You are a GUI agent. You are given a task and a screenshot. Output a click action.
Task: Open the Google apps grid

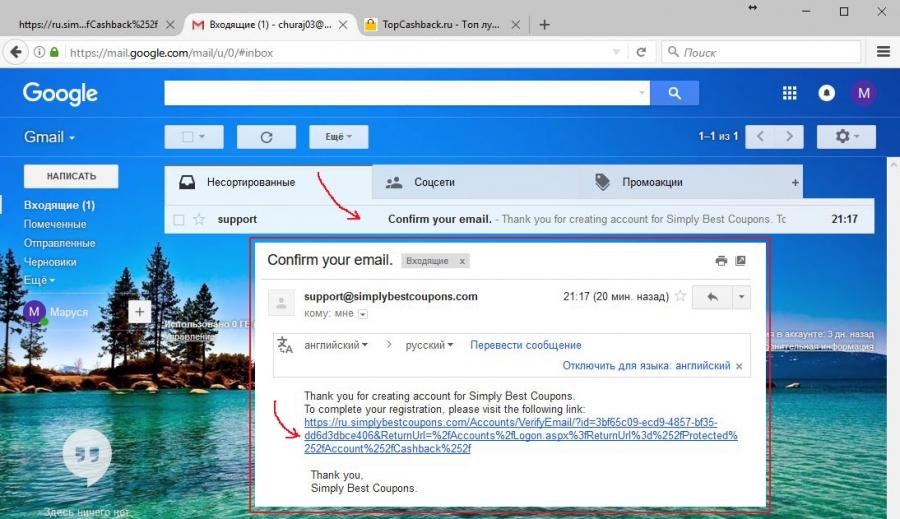point(789,93)
